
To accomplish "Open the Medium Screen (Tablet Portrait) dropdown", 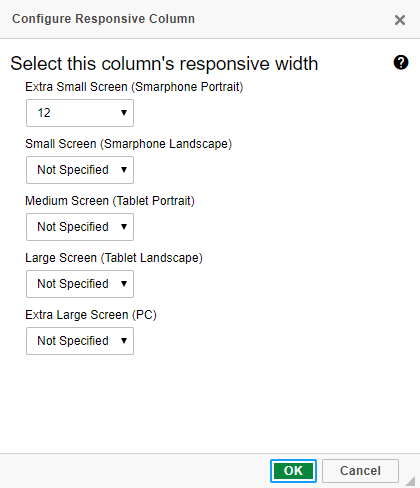I will (80, 227).
